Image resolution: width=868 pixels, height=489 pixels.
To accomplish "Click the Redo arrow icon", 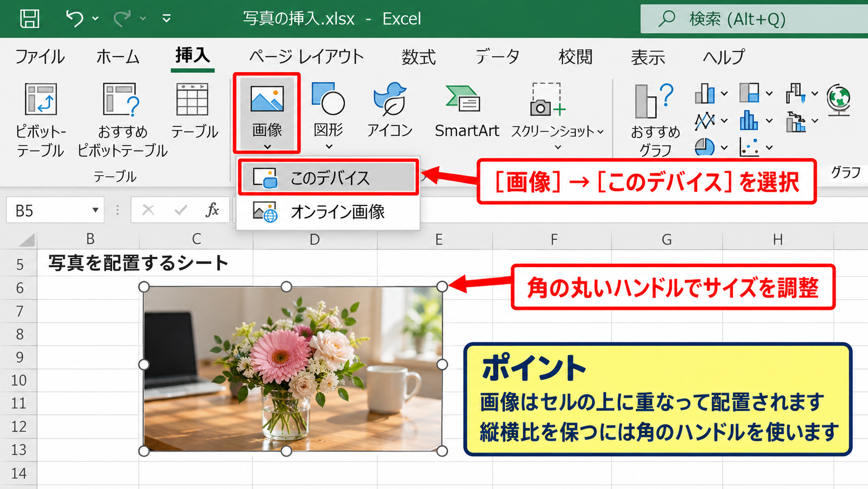I will [x=121, y=19].
